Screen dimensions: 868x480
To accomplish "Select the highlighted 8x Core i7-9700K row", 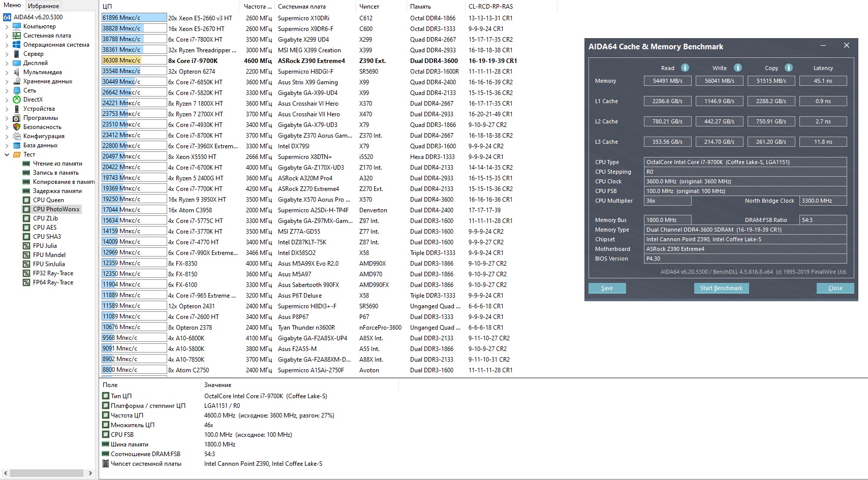I will tap(309, 60).
